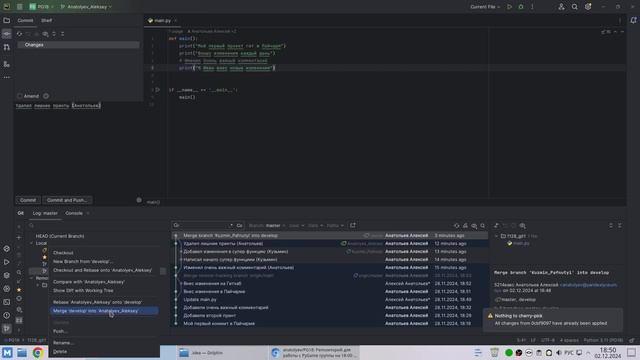Select Delete from the context menu
This screenshot has height=360, width=640.
click(60, 351)
